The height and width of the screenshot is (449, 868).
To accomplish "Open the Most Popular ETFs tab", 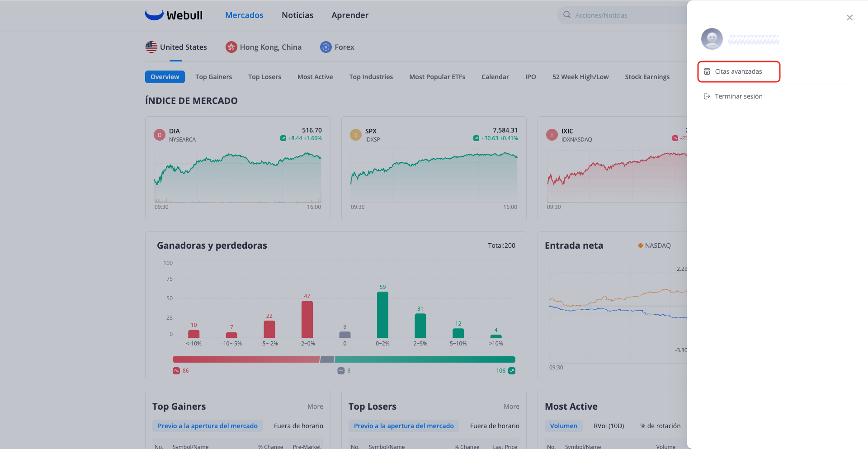I will (x=437, y=77).
